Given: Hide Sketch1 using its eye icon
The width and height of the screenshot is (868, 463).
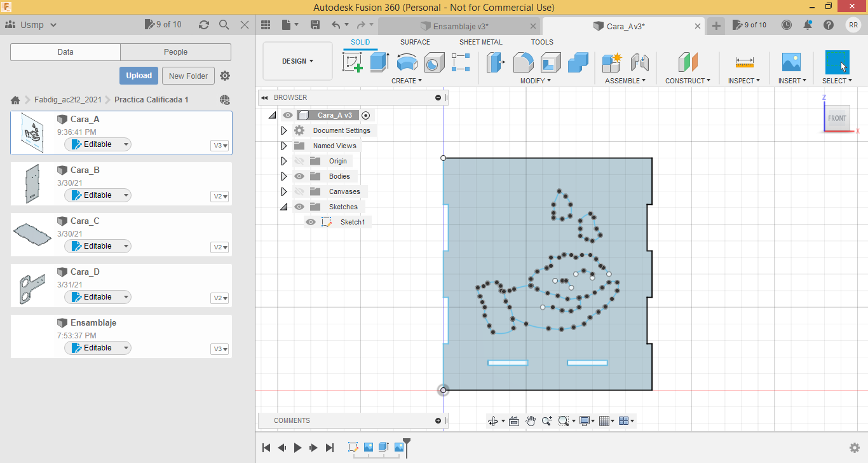Looking at the screenshot, I should pos(311,222).
